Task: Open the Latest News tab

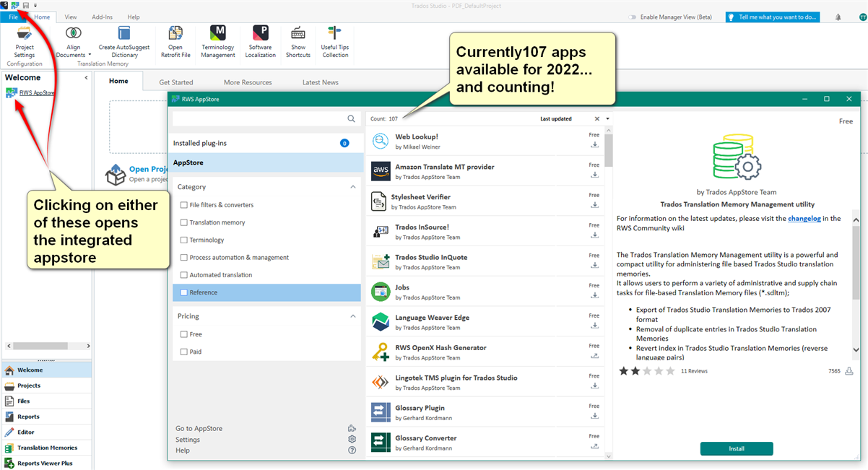Action: click(321, 82)
